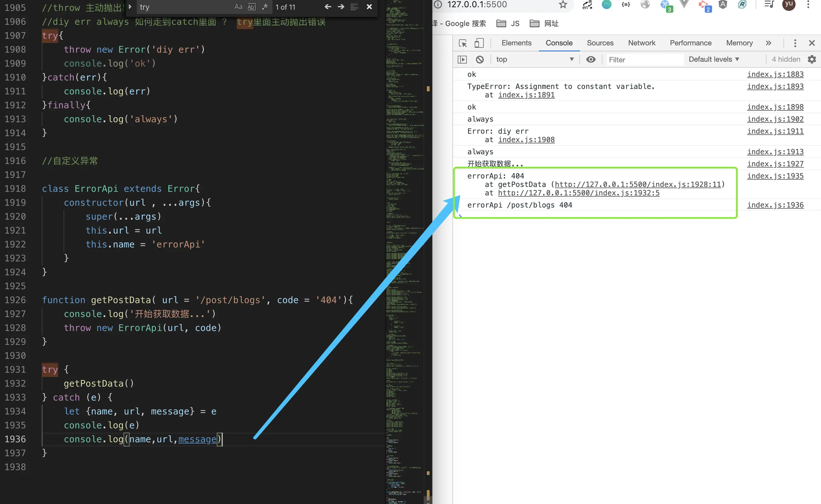Open the index.js:1932:5 stack trace URL
821x504 pixels.
click(x=579, y=193)
